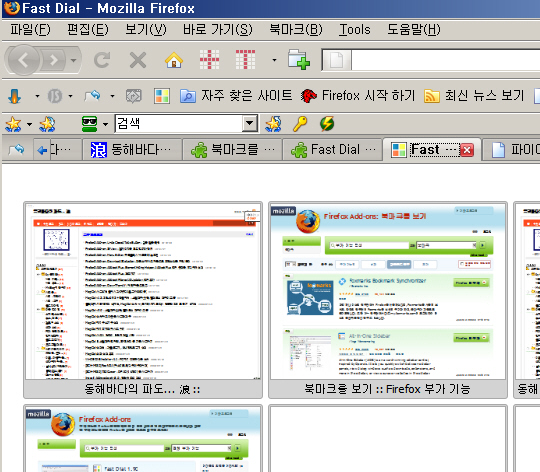Viewport: 540px width, 472px height.
Task: Expand the 검색 combo box arrow
Action: coord(249,124)
